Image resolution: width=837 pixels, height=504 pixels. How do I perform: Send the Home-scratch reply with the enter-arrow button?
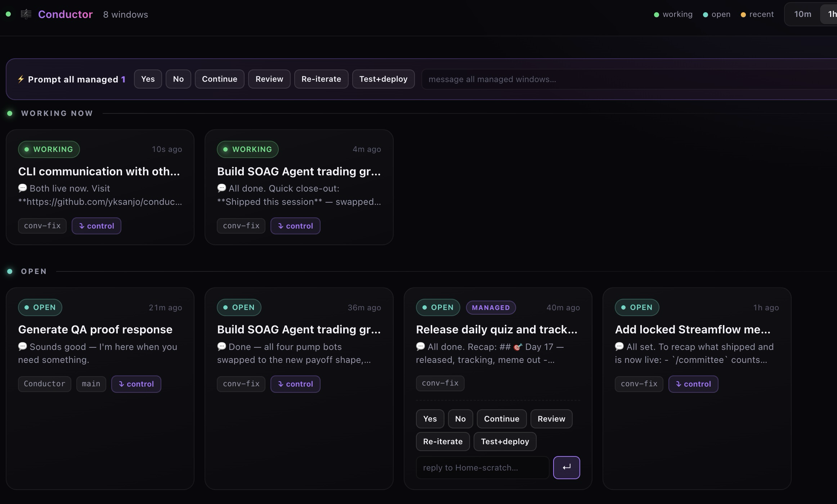(x=567, y=468)
